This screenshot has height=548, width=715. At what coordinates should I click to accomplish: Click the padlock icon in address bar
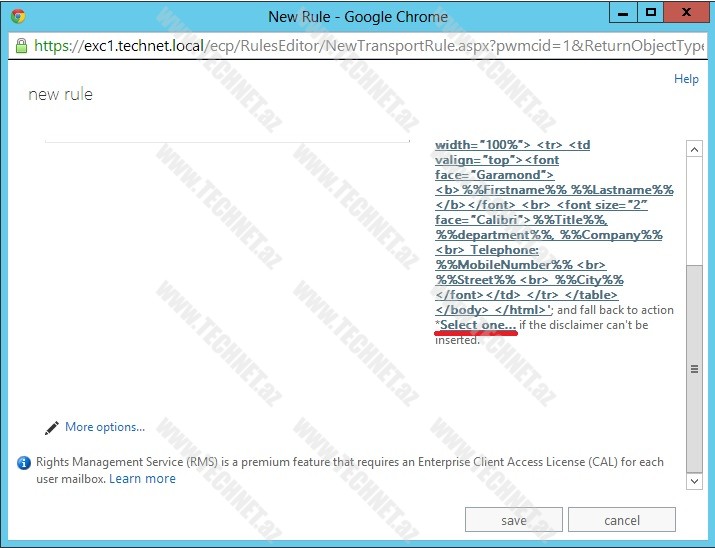tap(22, 46)
